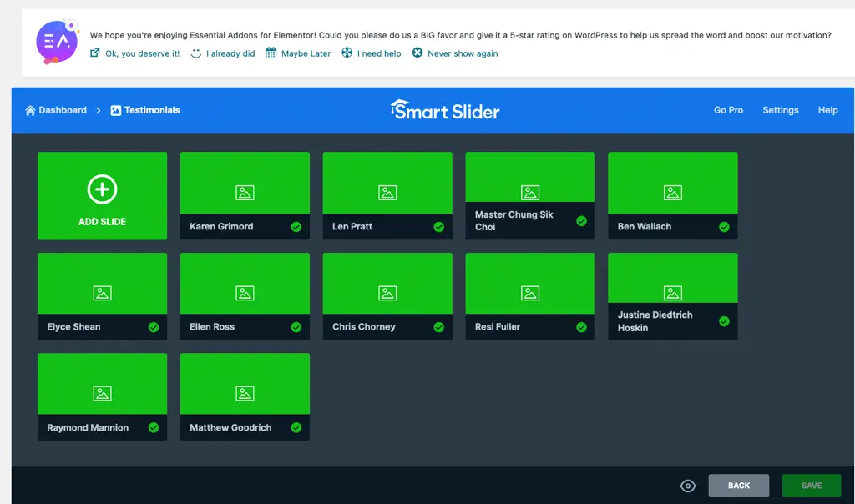Click the Essential Addons EA logo
The height and width of the screenshot is (504, 855).
point(57,42)
